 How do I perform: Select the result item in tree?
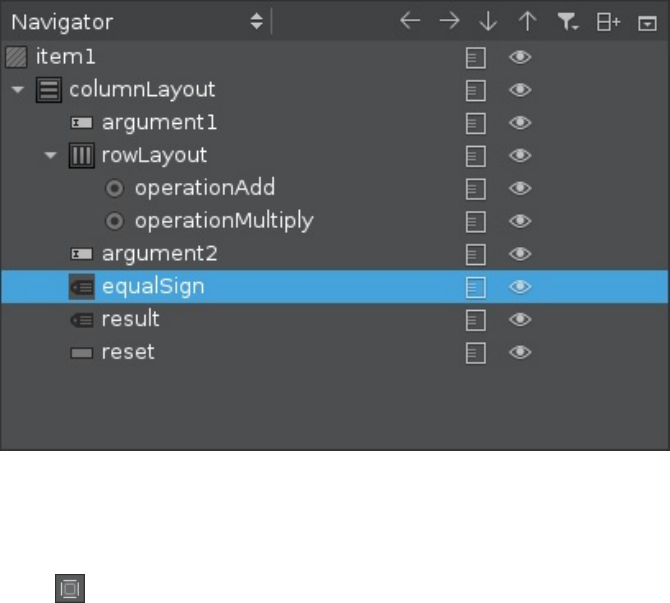tap(130, 319)
